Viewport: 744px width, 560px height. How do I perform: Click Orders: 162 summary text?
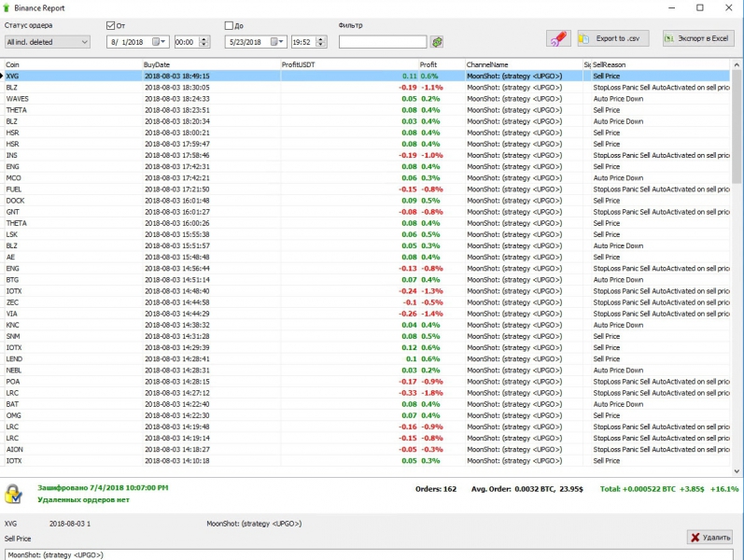click(436, 489)
